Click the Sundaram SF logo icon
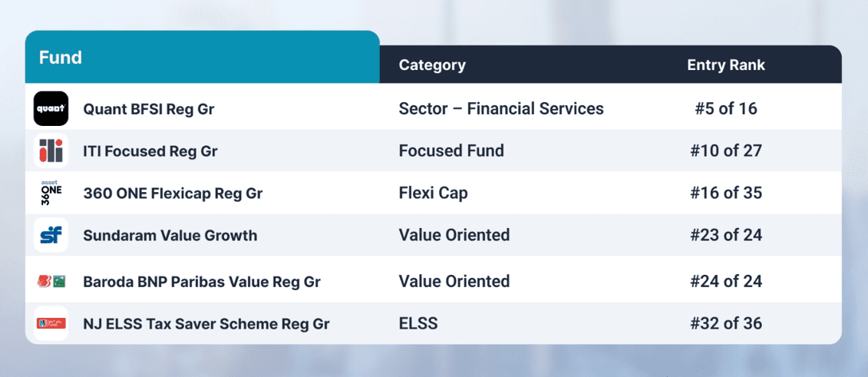Image resolution: width=868 pixels, height=377 pixels. 51,235
